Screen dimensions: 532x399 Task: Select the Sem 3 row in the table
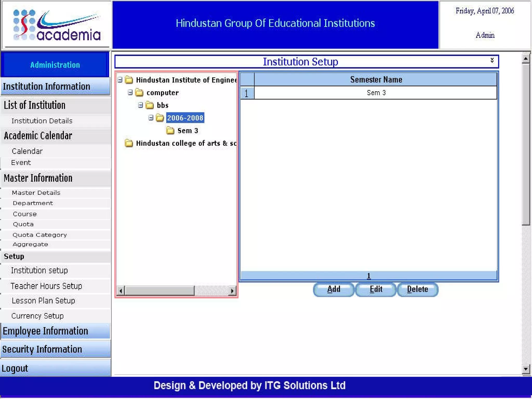pyautogui.click(x=376, y=93)
